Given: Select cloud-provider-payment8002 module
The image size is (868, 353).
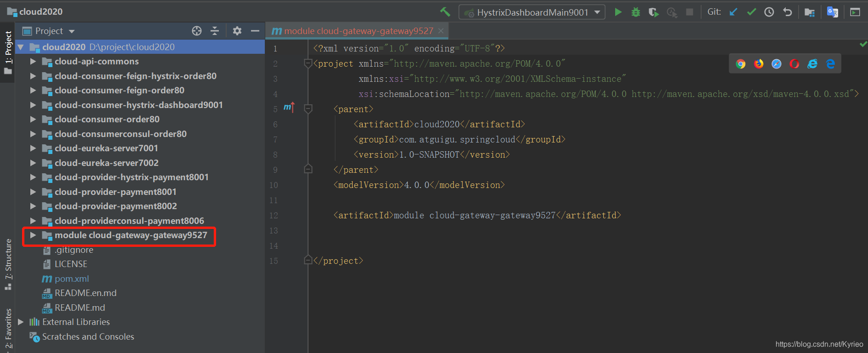Looking at the screenshot, I should point(116,206).
